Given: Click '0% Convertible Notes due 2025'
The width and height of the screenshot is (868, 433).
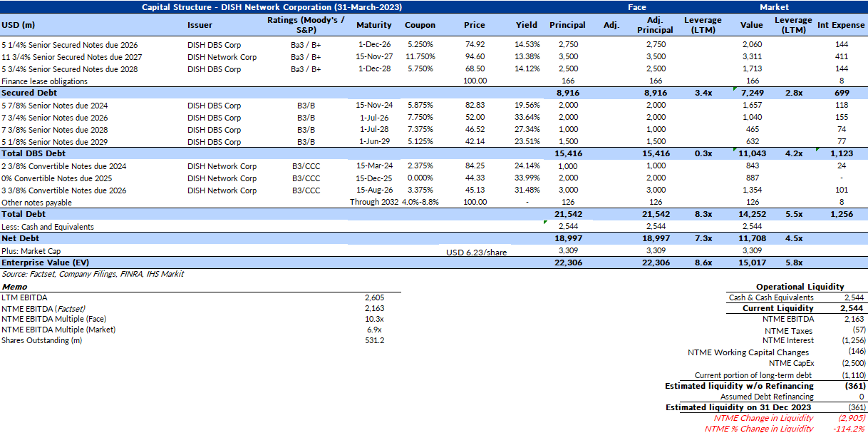Looking at the screenshot, I should tap(56, 178).
